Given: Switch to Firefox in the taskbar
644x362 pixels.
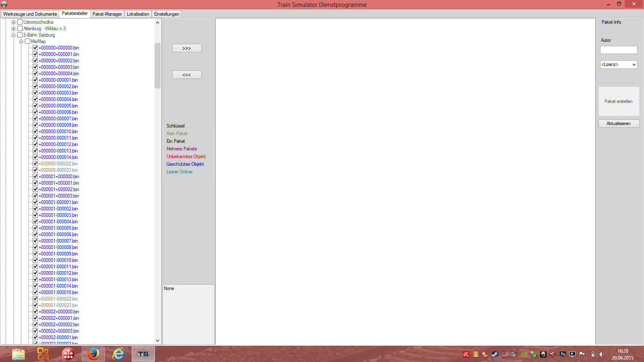Looking at the screenshot, I should (93, 354).
